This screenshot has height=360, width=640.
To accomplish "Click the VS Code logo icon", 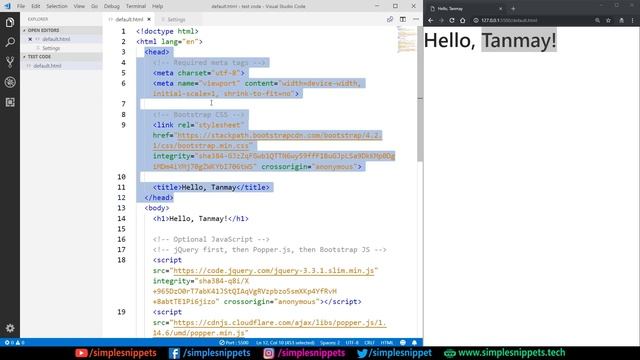I will [7, 6].
